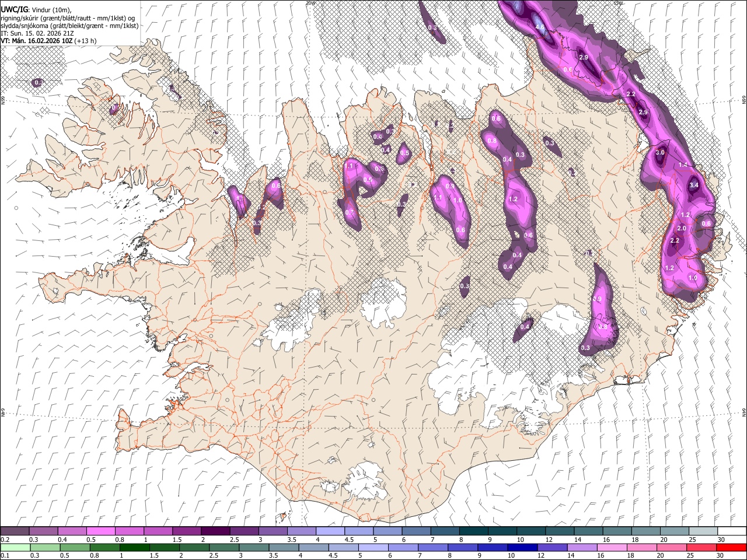Select the crimson 25 swatch in rain scale

pos(702,548)
